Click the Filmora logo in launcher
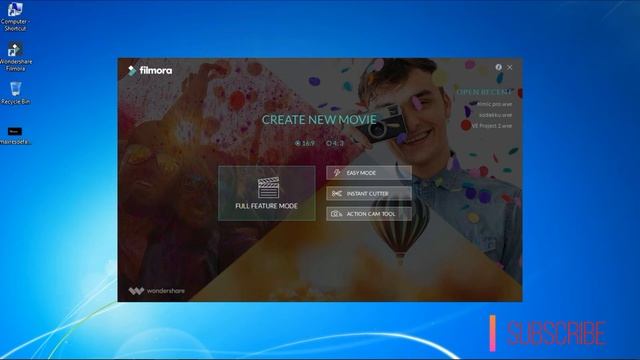Image resolution: width=640 pixels, height=360 pixels. click(150, 71)
